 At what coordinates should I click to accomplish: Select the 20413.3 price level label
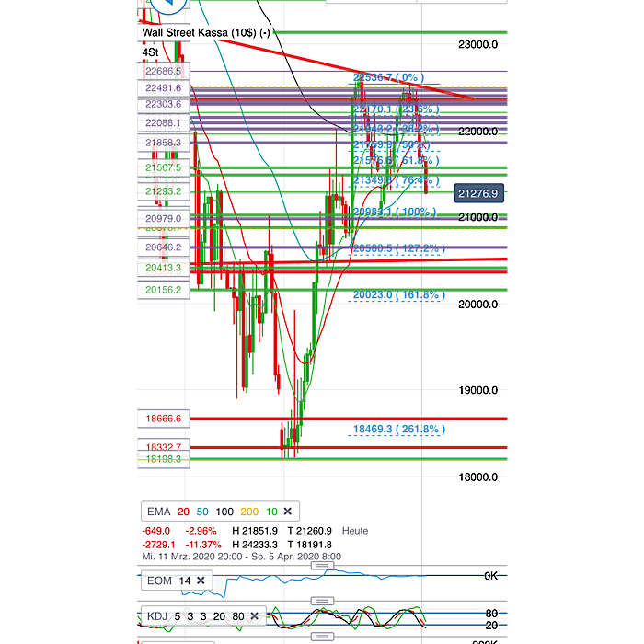tap(164, 268)
